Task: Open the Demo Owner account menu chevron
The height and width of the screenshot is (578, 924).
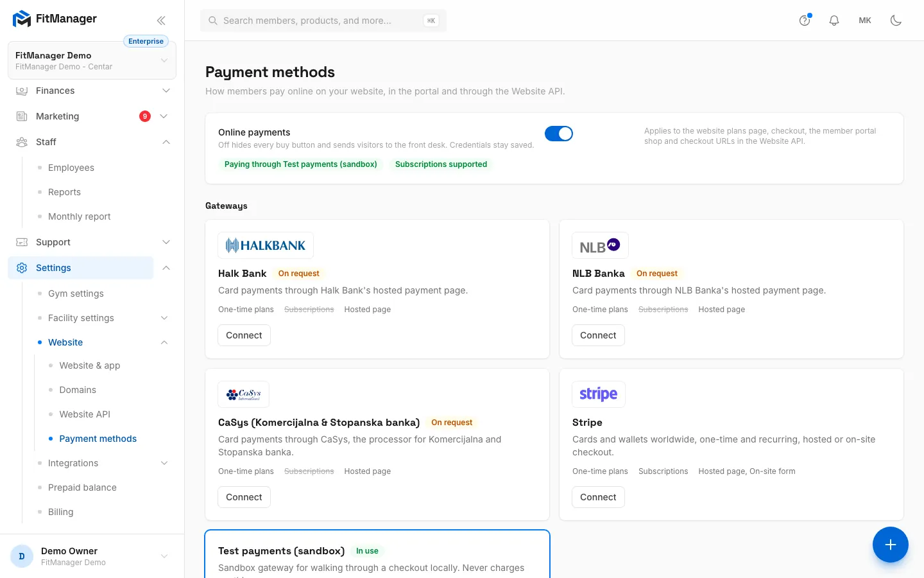Action: click(164, 556)
